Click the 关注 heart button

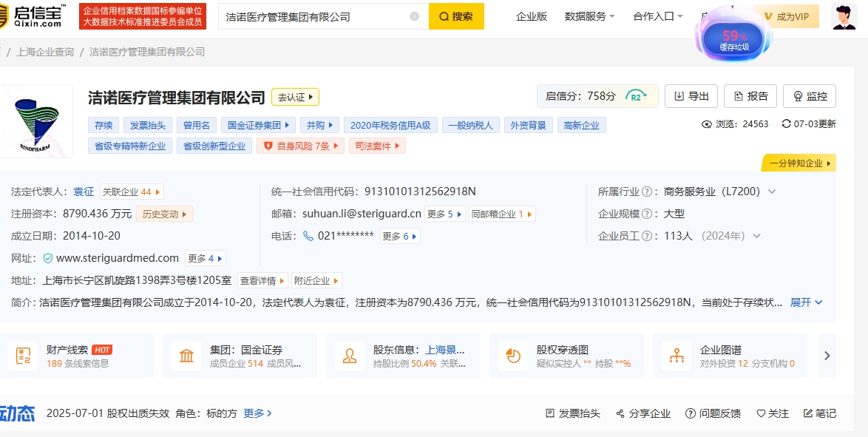coord(773,414)
